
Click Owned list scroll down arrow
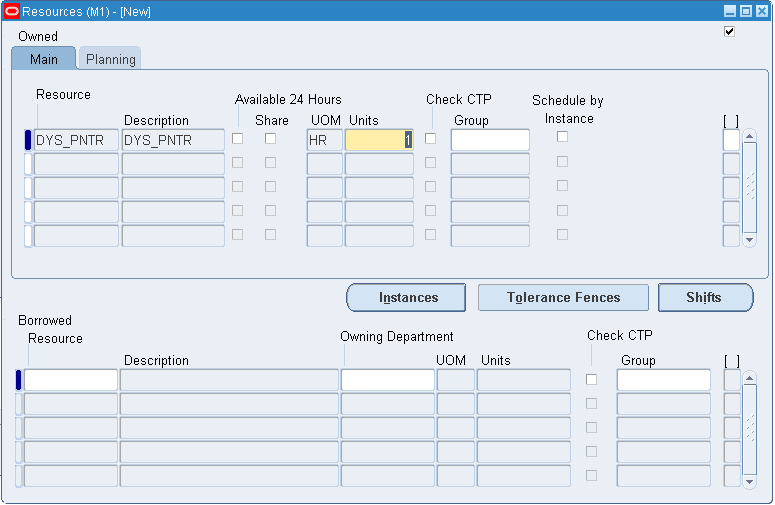click(749, 240)
